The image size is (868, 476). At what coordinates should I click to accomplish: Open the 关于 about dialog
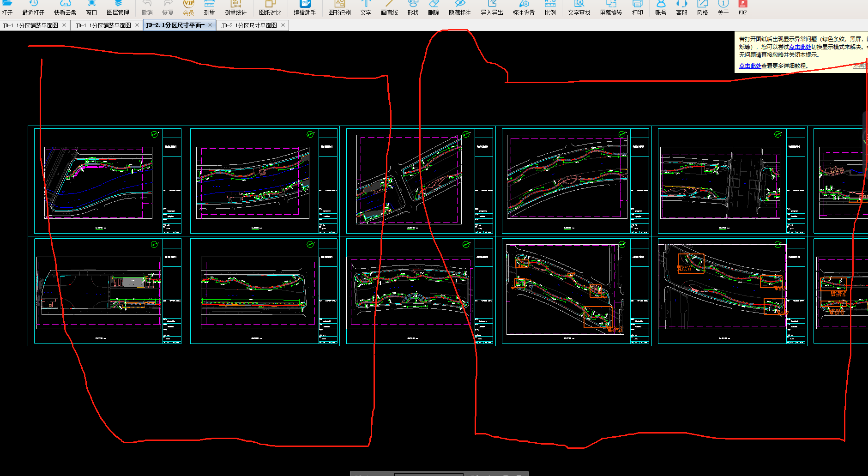pyautogui.click(x=723, y=8)
